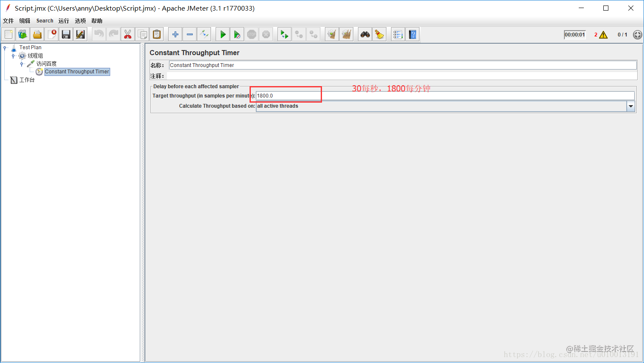Click Start no pauses icon
Image resolution: width=644 pixels, height=363 pixels.
[x=237, y=34]
